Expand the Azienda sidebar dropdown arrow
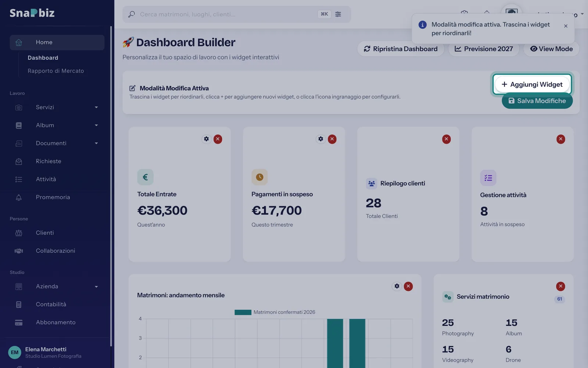 (96, 287)
